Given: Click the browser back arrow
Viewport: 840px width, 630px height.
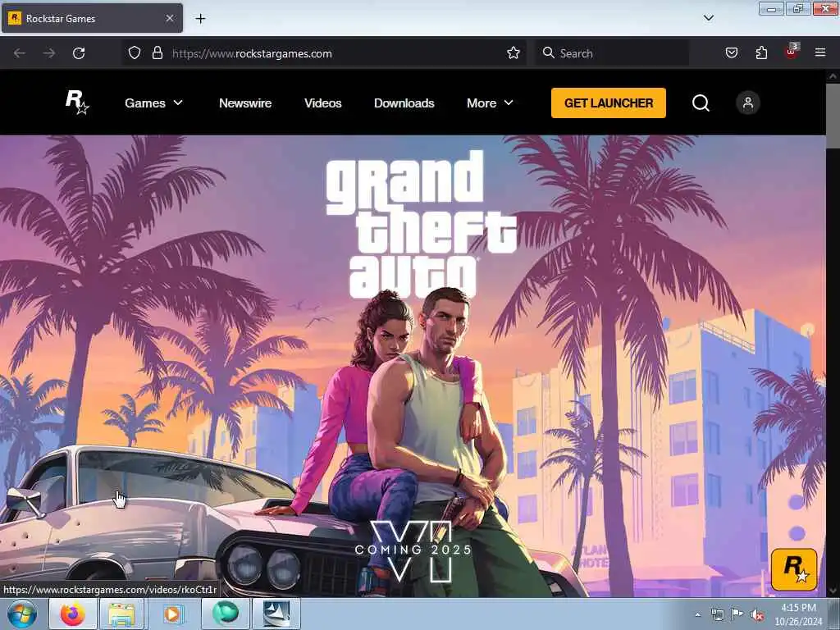Looking at the screenshot, I should 20,53.
